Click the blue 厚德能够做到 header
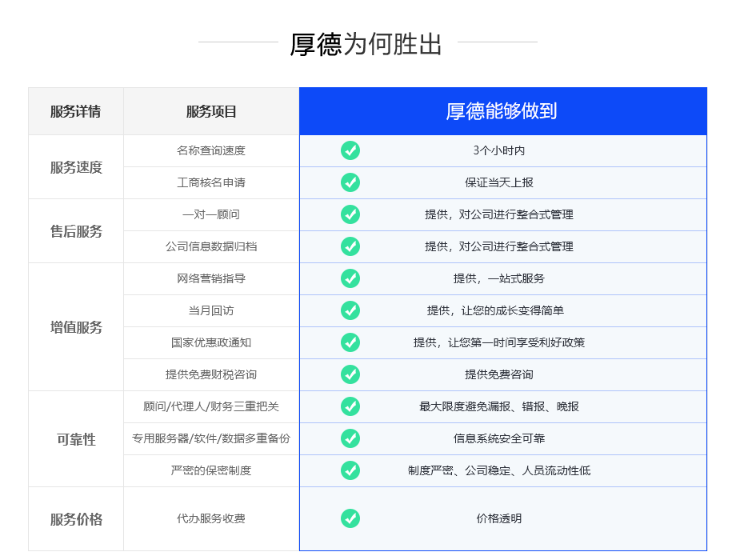The image size is (736, 560). tap(502, 111)
